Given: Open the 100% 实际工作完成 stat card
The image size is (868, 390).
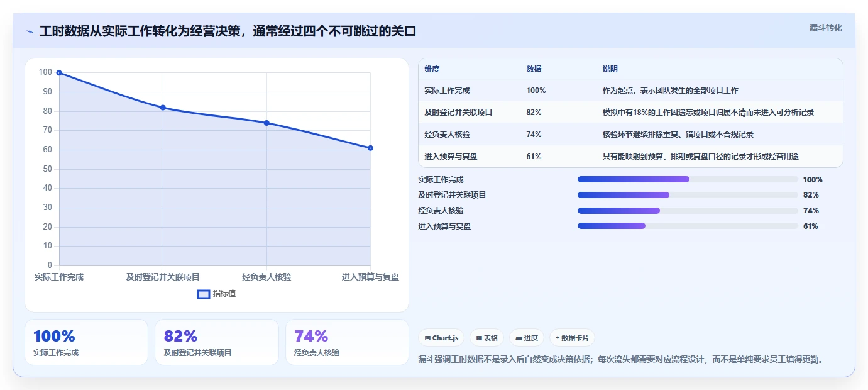Looking at the screenshot, I should [86, 342].
